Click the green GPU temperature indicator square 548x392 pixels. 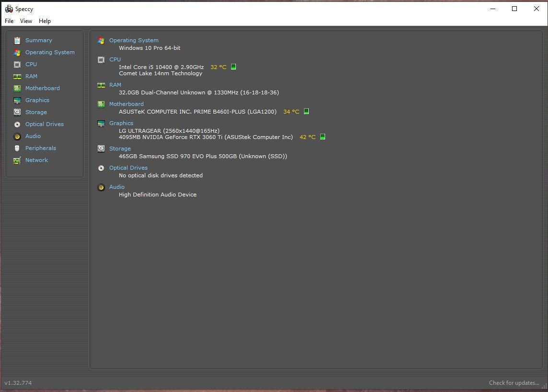323,137
